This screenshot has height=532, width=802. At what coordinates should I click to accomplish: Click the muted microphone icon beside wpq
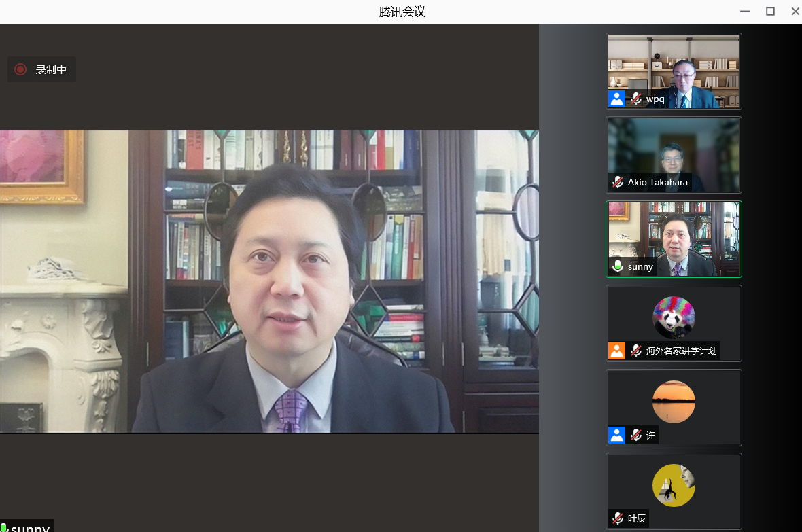coord(635,99)
